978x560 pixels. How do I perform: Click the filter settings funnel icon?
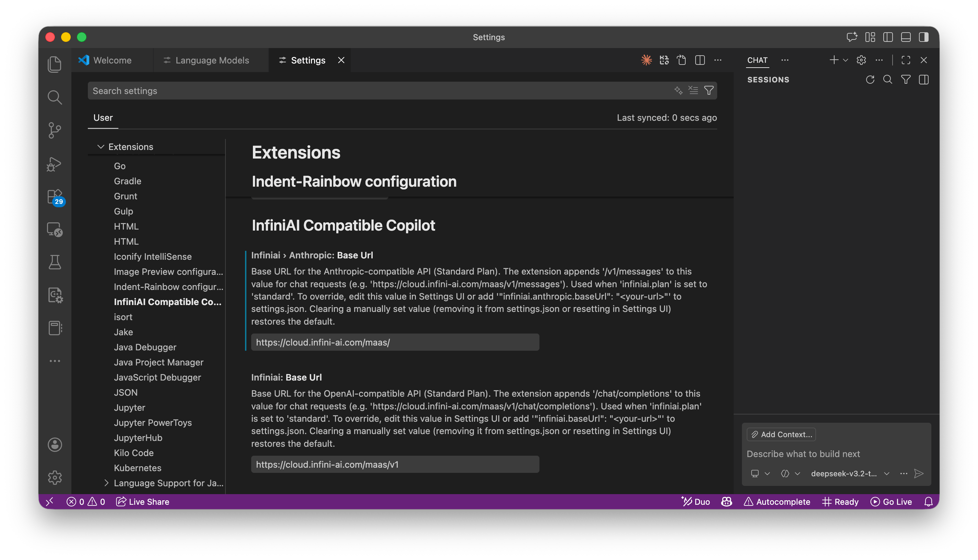(709, 91)
